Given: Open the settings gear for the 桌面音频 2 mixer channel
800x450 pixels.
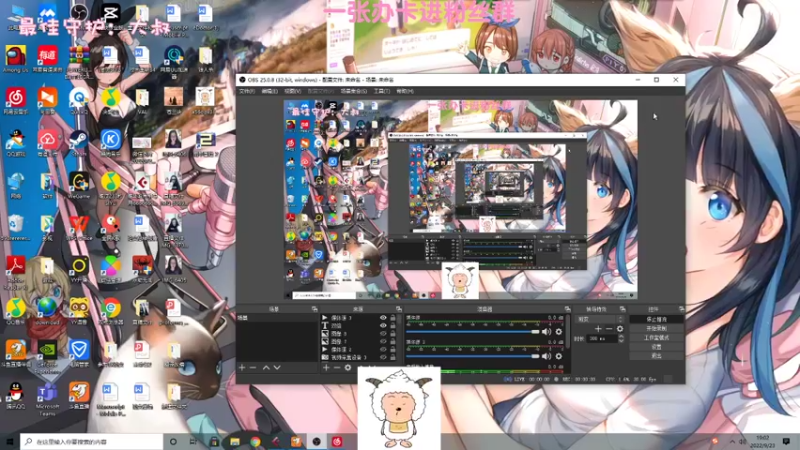Looking at the screenshot, I should (x=559, y=356).
